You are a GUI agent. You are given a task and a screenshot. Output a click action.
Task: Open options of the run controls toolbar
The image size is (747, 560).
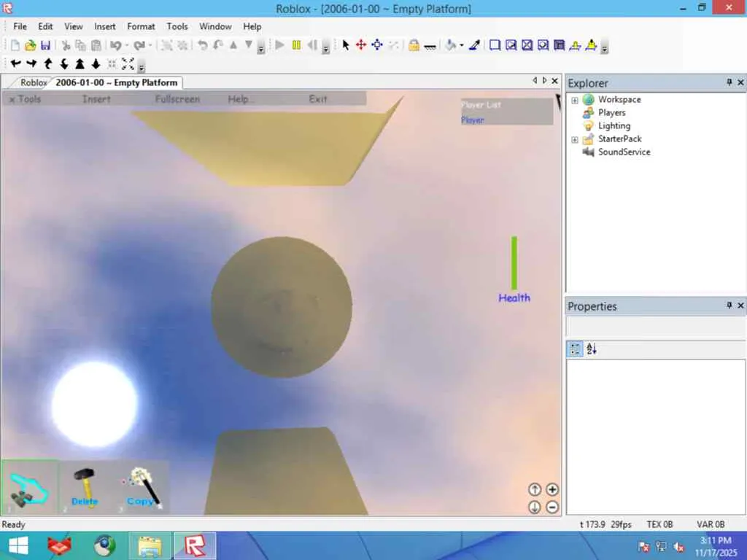326,48
